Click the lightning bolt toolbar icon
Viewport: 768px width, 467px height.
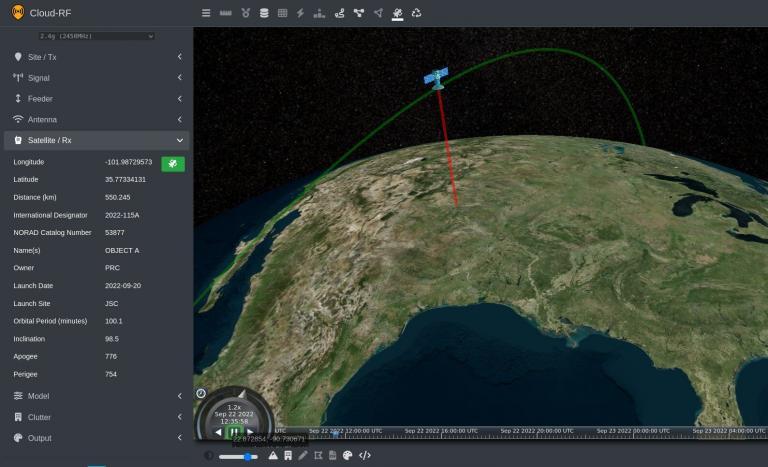click(x=300, y=13)
